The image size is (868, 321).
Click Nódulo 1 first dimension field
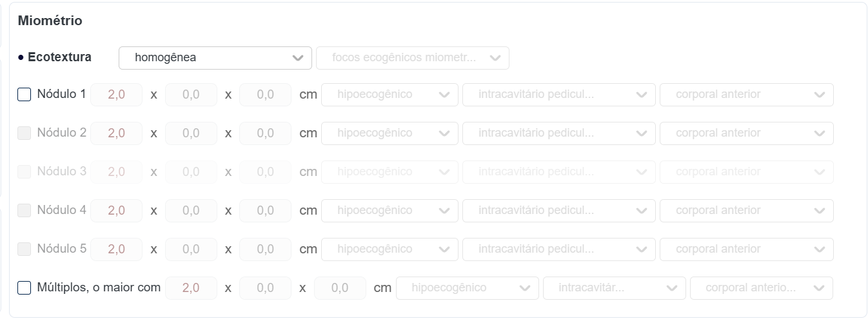point(116,95)
